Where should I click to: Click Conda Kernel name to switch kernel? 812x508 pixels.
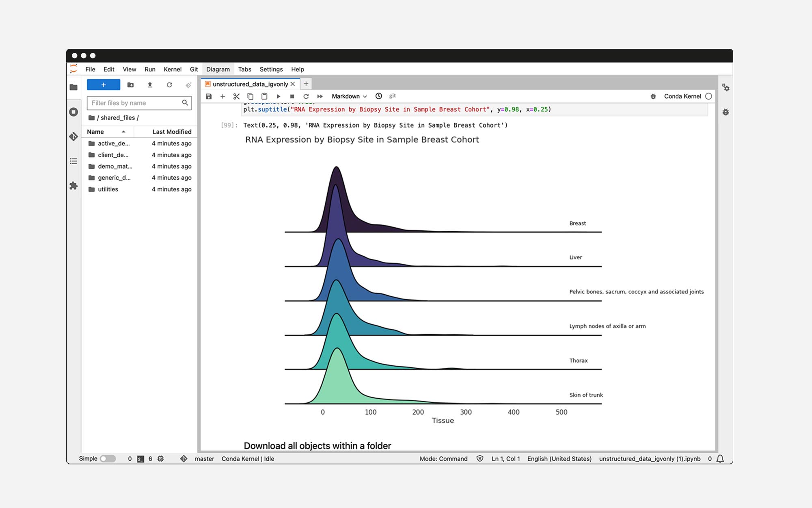(682, 96)
